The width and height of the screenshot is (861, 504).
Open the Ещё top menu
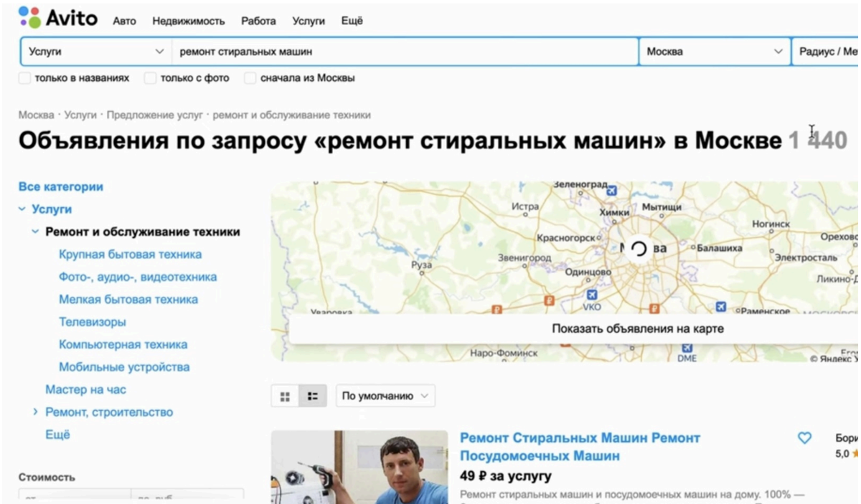[x=352, y=21]
